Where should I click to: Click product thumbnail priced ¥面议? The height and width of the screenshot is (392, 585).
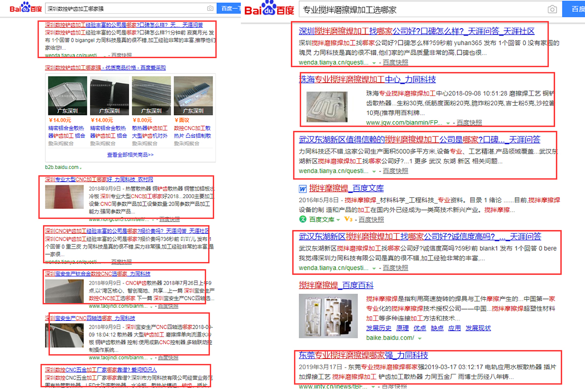[193, 95]
